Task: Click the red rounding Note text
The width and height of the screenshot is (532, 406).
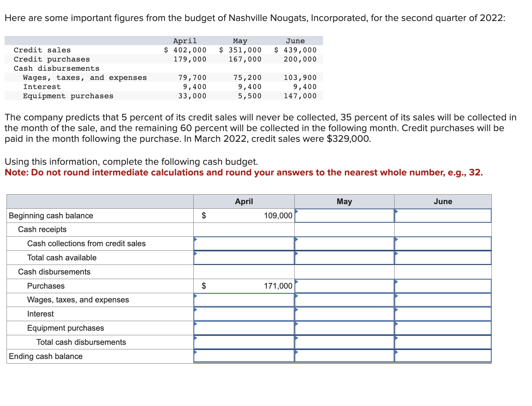Action: click(x=244, y=172)
